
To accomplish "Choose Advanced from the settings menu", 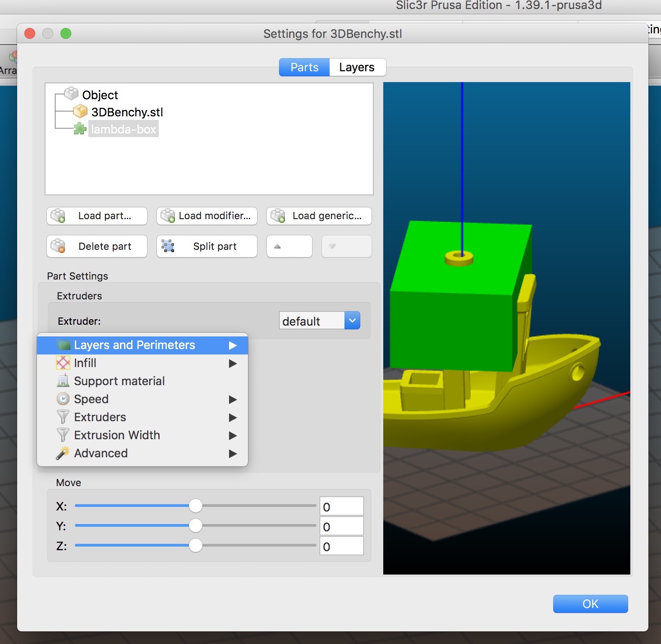I will [x=142, y=453].
